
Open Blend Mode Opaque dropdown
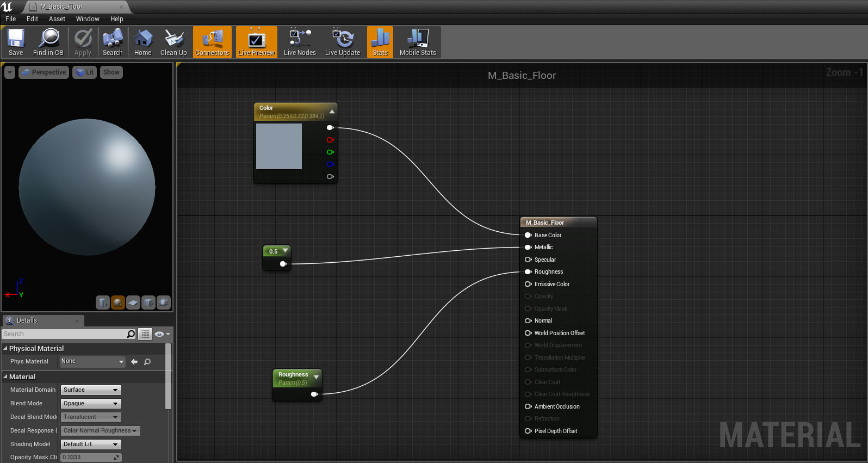tap(91, 404)
